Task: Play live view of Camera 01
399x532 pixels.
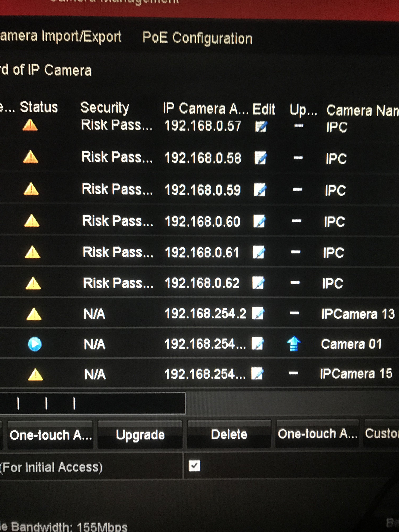Action: point(35,344)
